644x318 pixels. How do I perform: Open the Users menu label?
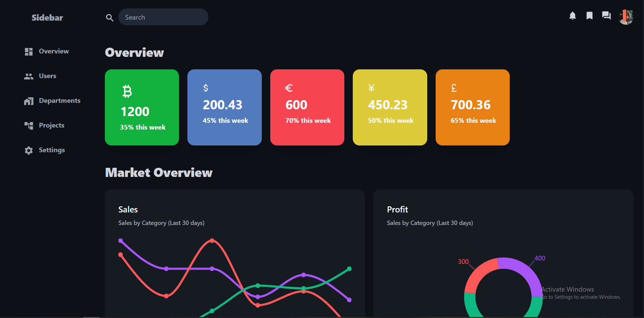point(48,76)
